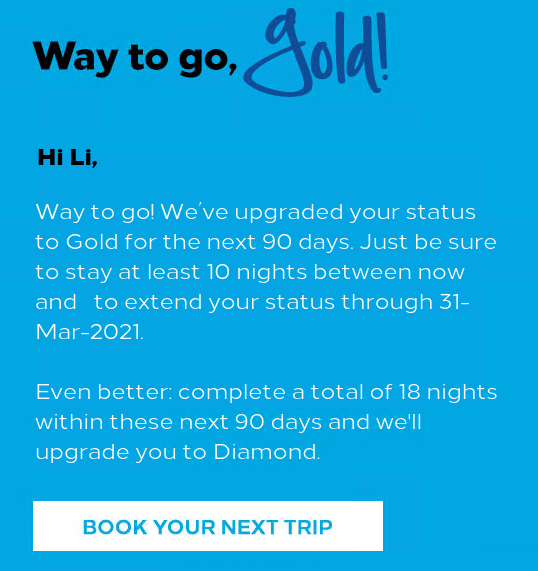Click the word 'Diamond' in the message

pos(265,452)
